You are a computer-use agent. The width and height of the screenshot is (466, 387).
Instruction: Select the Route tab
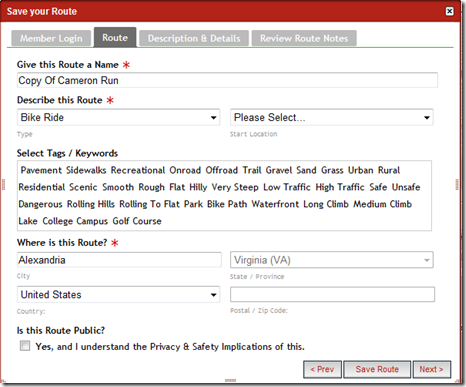(x=115, y=37)
